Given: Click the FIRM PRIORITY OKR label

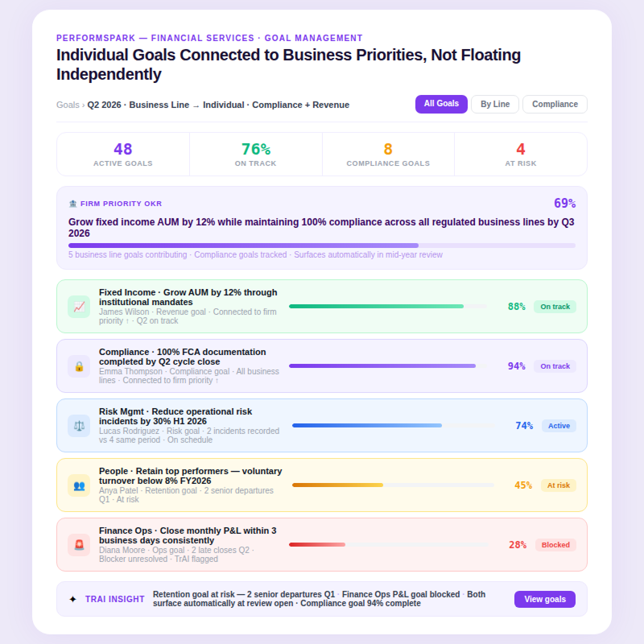Looking at the screenshot, I should click(x=122, y=204).
